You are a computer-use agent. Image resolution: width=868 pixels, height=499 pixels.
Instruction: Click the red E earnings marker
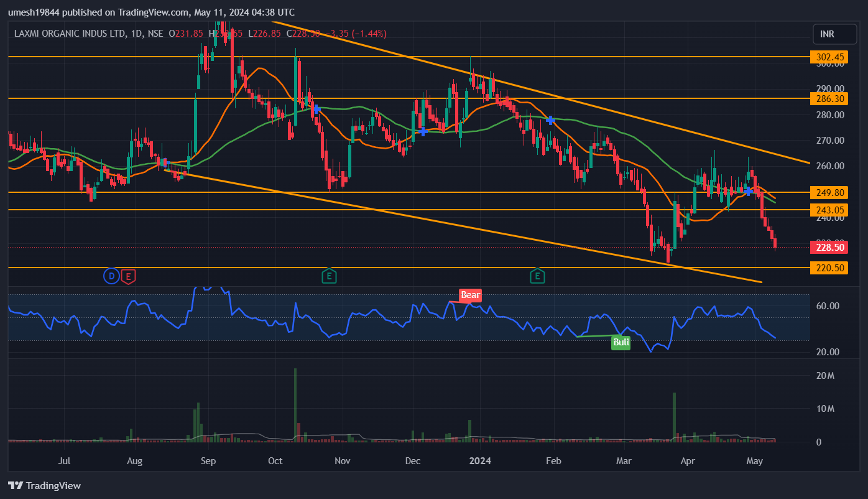128,276
